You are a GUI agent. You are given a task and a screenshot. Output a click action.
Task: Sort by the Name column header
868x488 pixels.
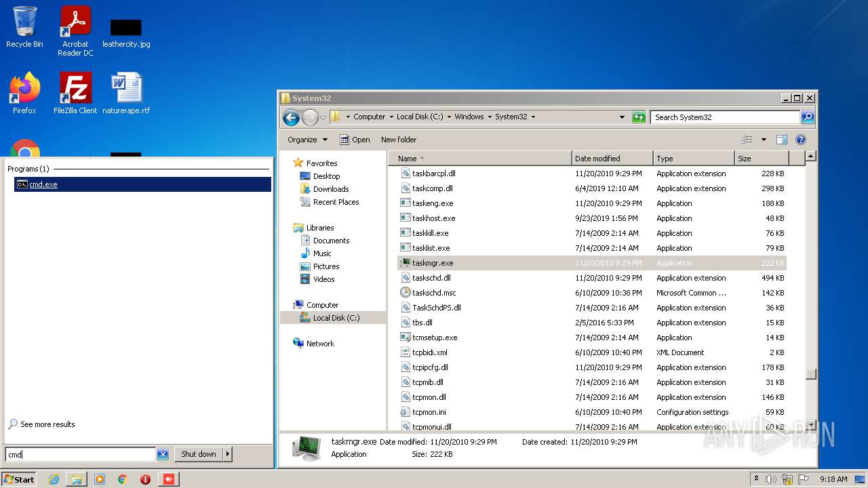click(480, 159)
